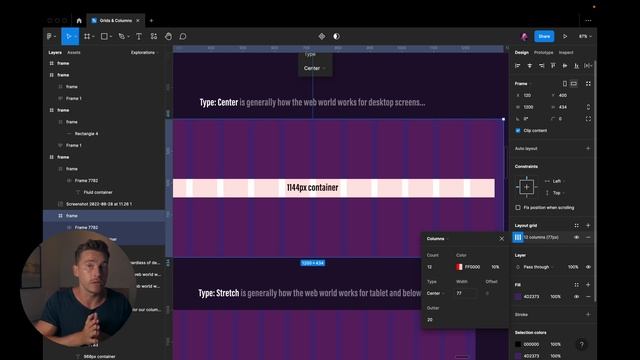This screenshot has width=640, height=360.
Task: Switch to the Design tab
Action: pyautogui.click(x=521, y=53)
